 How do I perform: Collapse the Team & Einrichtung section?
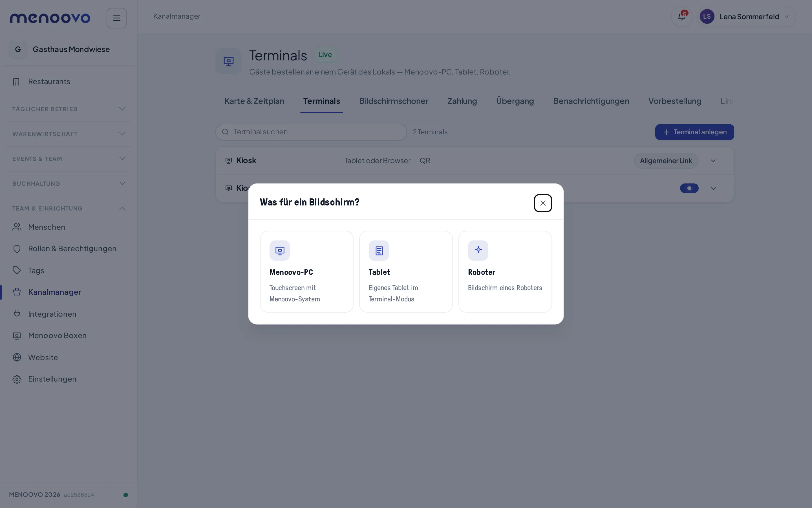click(69, 208)
